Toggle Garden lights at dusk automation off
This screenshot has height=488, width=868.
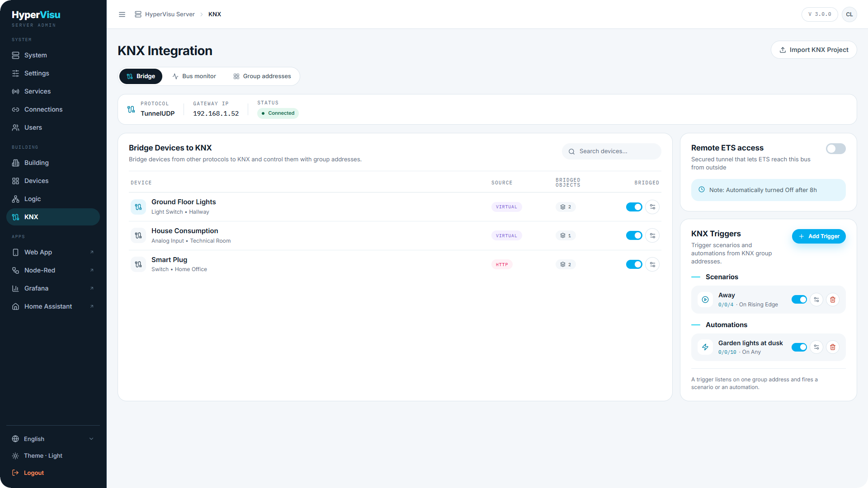click(x=799, y=347)
